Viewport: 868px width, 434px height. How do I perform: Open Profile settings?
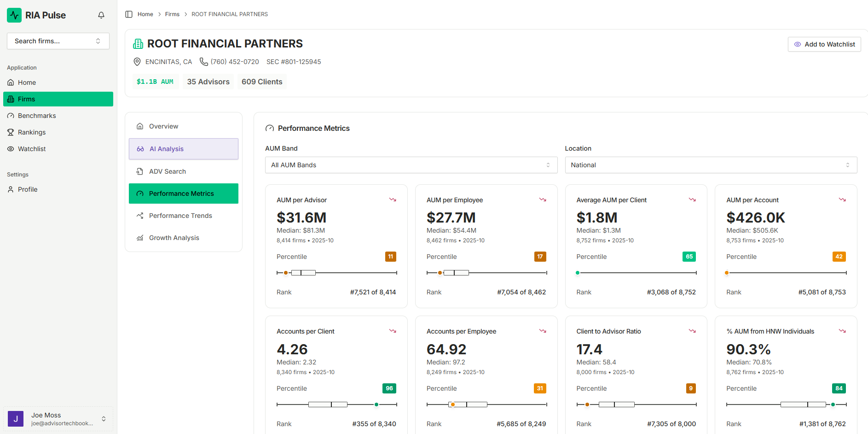click(58, 189)
